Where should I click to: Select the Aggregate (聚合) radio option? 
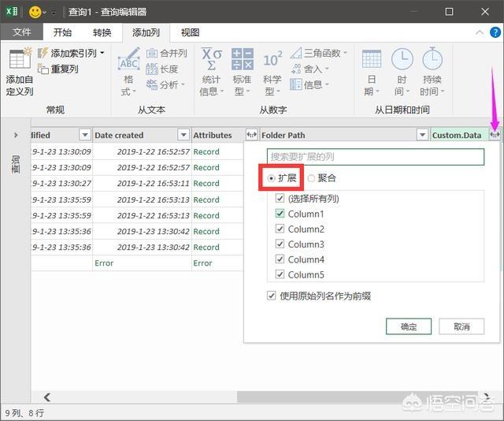point(311,178)
